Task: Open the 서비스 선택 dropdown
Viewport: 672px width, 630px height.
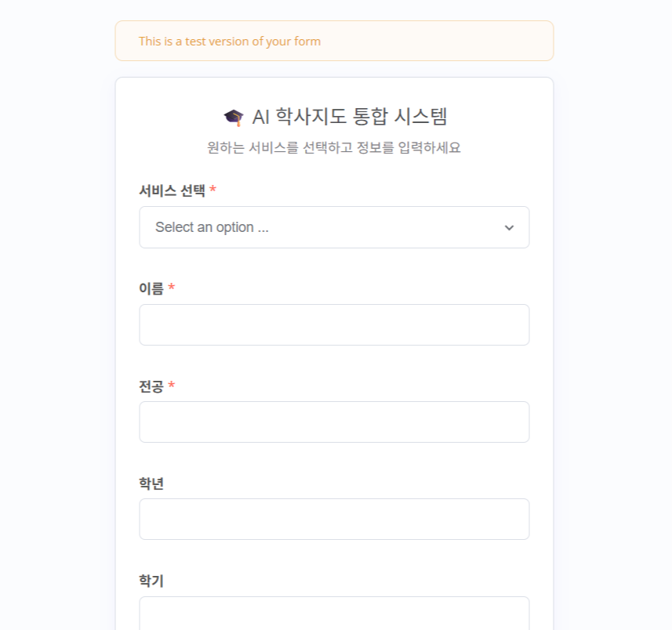Action: tap(334, 227)
